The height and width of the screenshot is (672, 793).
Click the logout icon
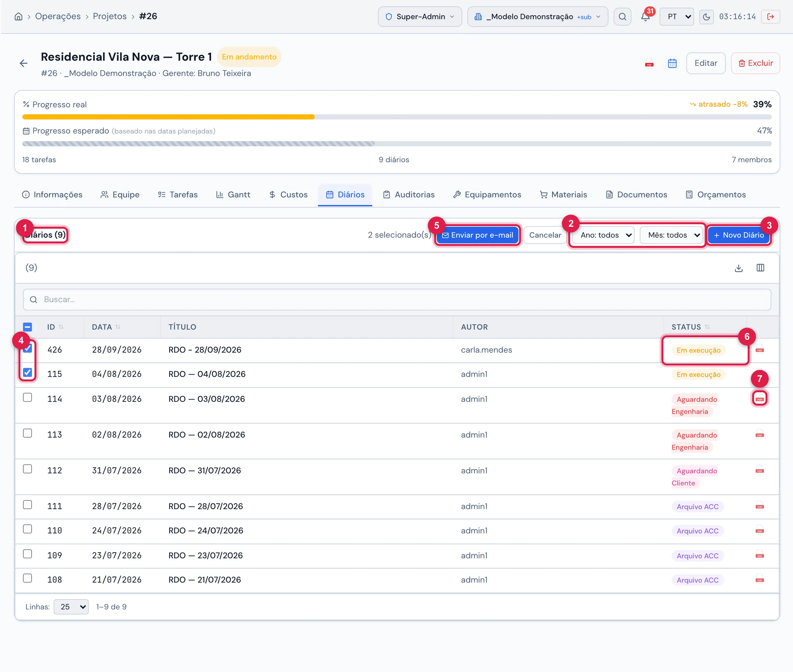click(771, 16)
